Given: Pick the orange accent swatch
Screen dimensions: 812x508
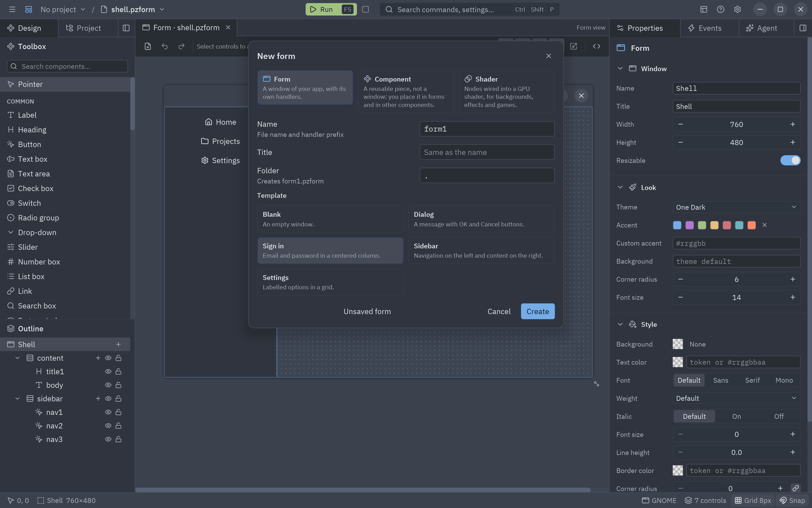Looking at the screenshot, I should [752, 225].
